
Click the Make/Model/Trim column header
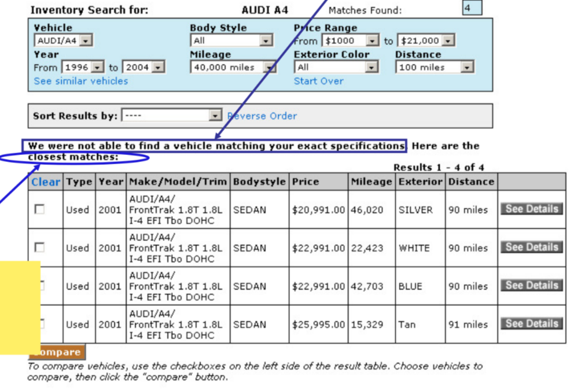point(178,182)
